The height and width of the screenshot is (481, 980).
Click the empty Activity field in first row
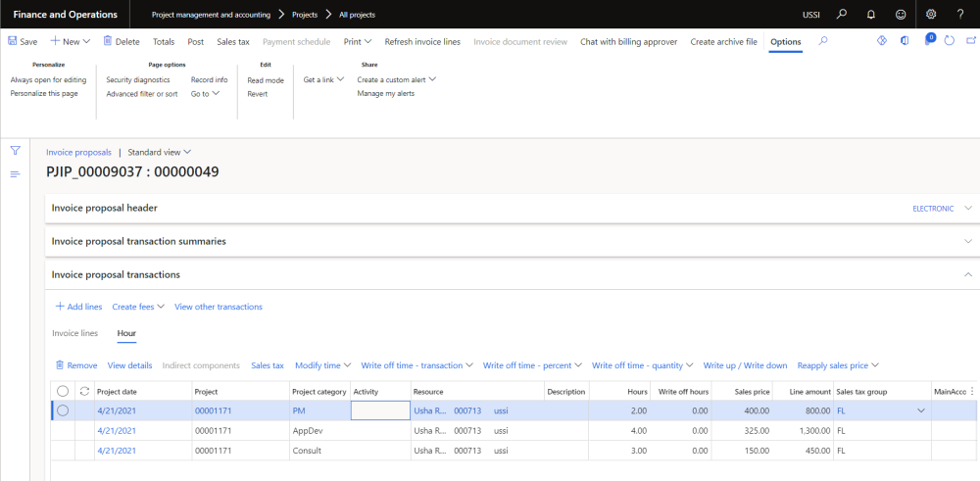tap(379, 411)
